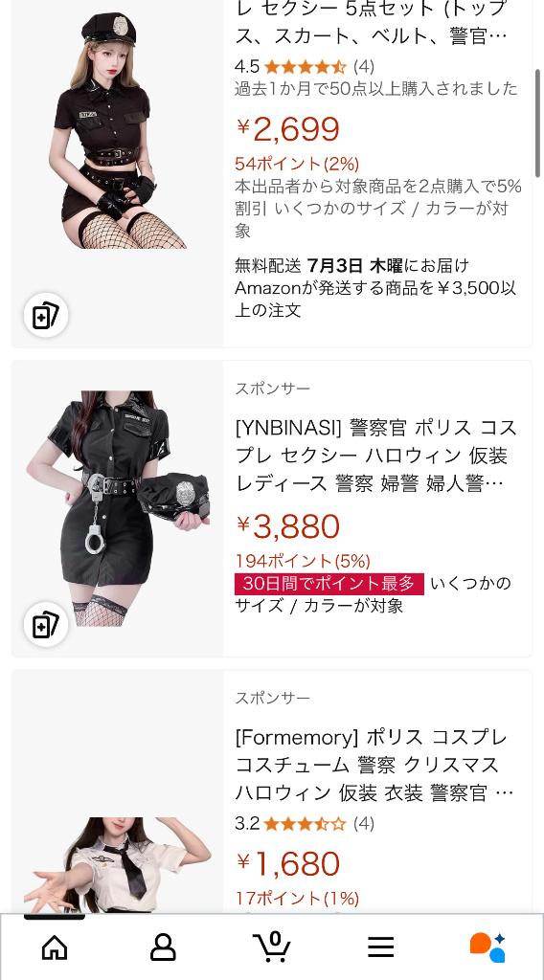Open the shopping cart icon

coord(272,947)
